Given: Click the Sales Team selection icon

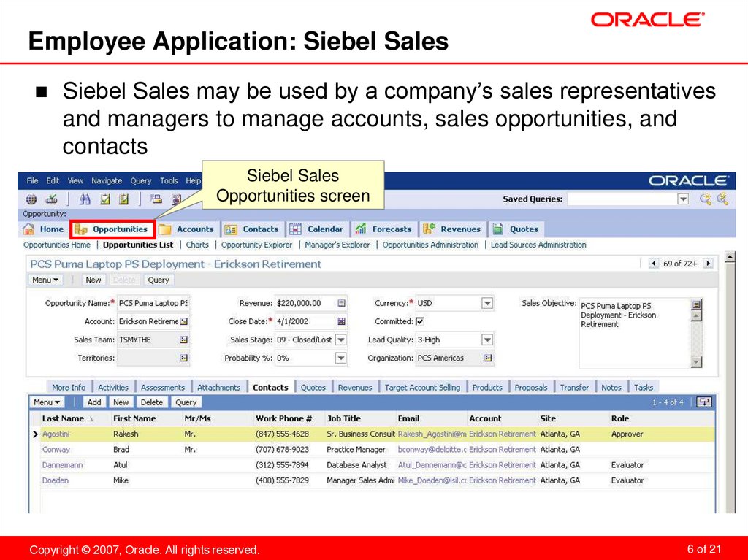Looking at the screenshot, I should [x=184, y=339].
